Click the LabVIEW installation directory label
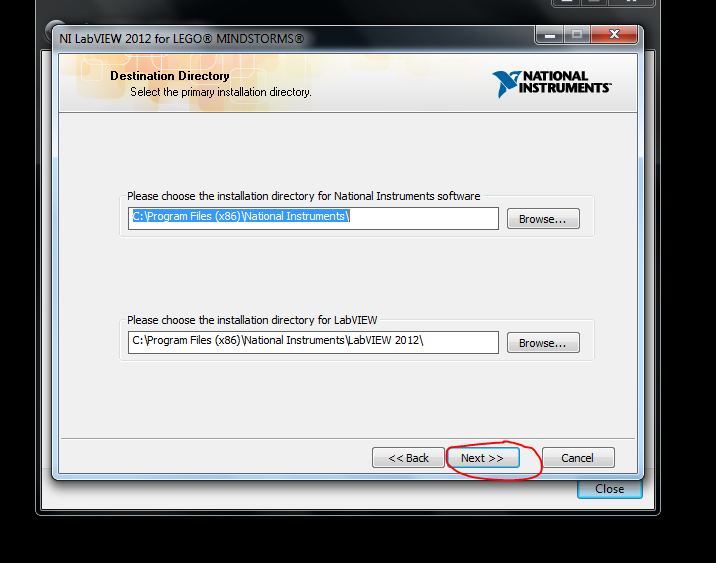The image size is (716, 563). [x=252, y=320]
